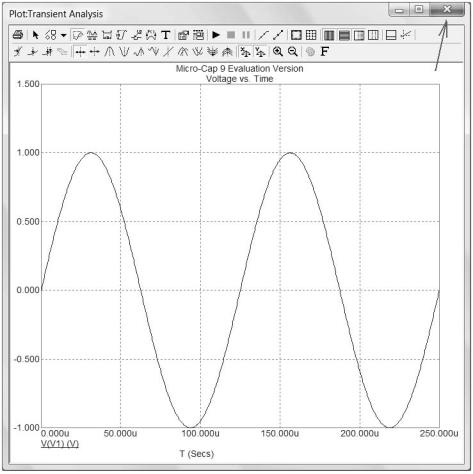Click the 1.500 Y-axis value
This screenshot has width=473, height=474.
click(x=28, y=84)
